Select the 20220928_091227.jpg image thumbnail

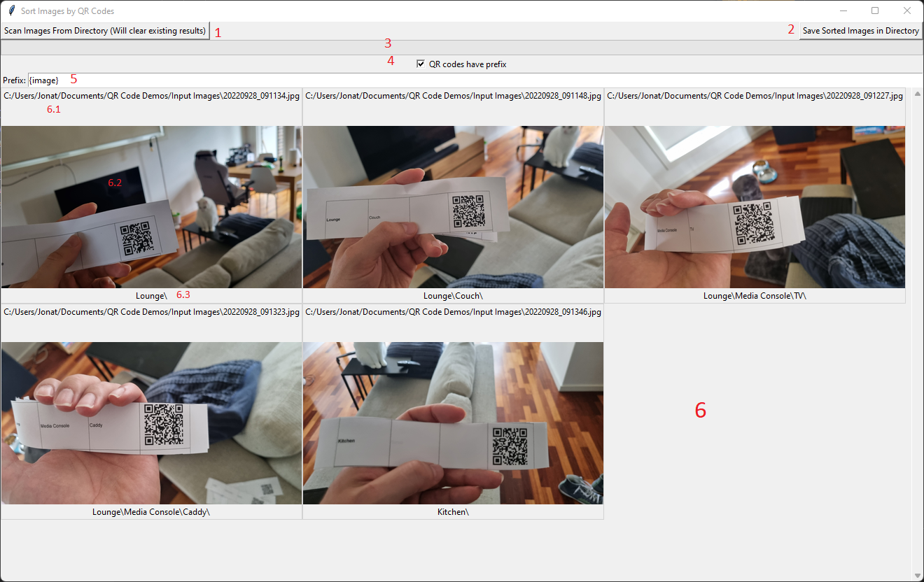755,207
